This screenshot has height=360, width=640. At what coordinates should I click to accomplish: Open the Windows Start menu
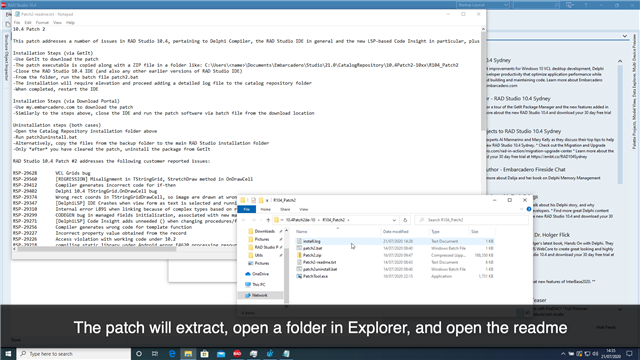coord(8,353)
